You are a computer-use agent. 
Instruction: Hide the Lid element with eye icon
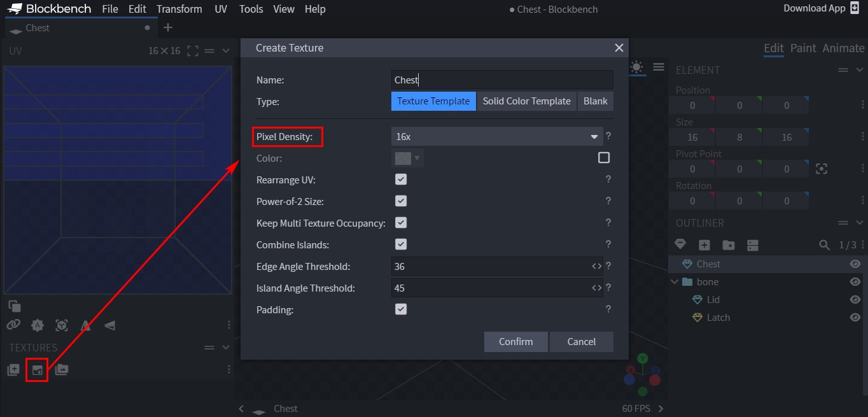855,300
